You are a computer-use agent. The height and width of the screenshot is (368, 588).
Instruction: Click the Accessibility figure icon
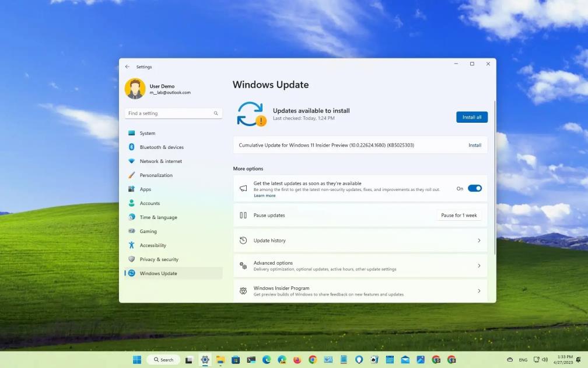132,245
